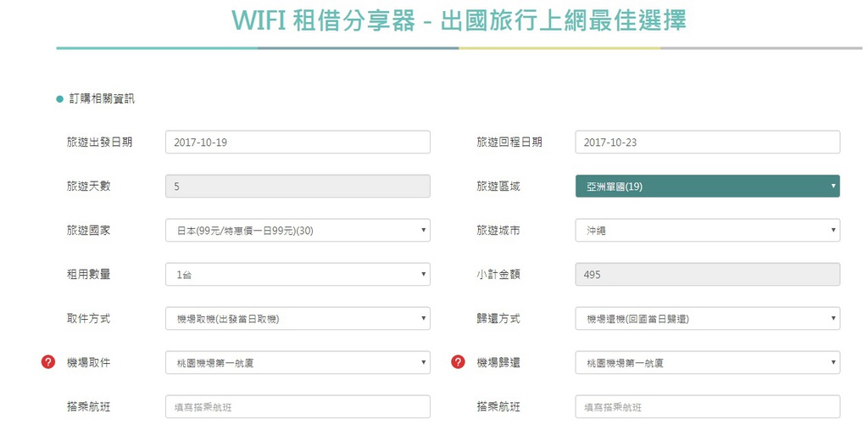Expand the 歸還方式 return method dropdown

tap(707, 319)
